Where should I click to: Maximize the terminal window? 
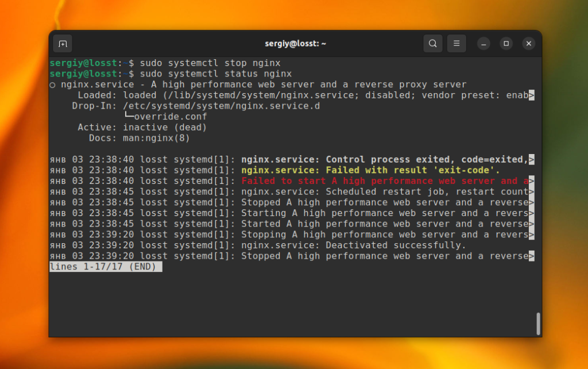click(x=506, y=44)
